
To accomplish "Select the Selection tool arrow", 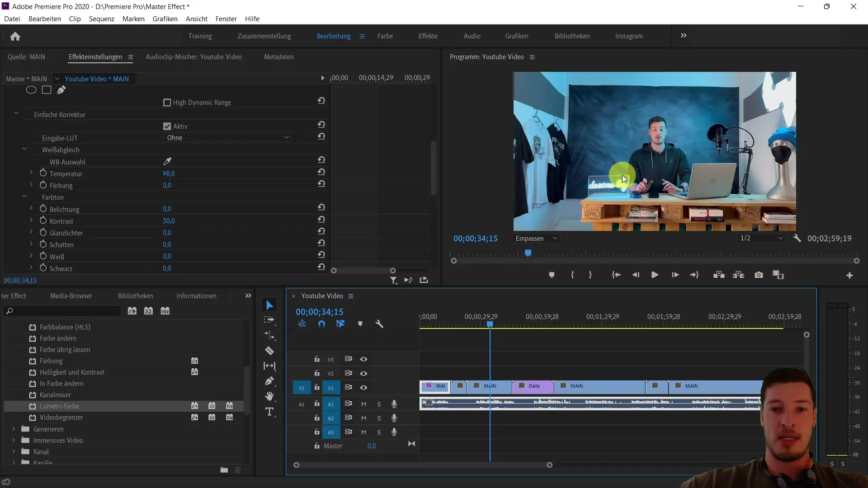I will [x=269, y=305].
